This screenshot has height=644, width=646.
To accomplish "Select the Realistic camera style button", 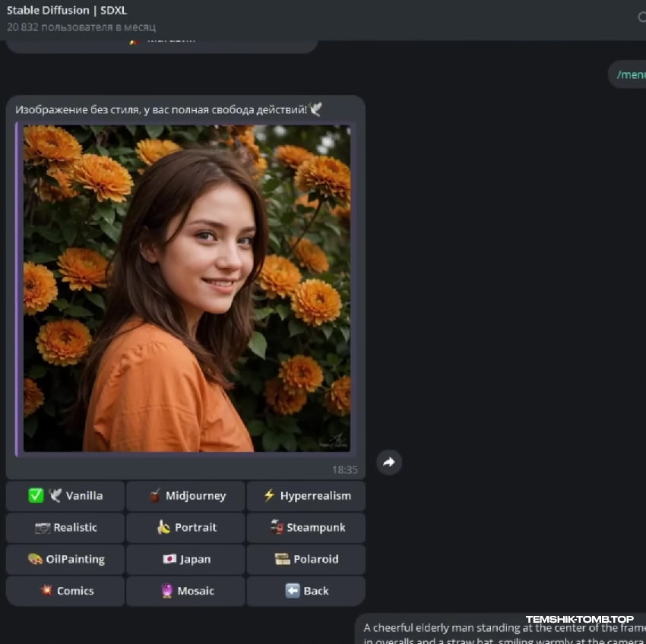I will coord(65,528).
